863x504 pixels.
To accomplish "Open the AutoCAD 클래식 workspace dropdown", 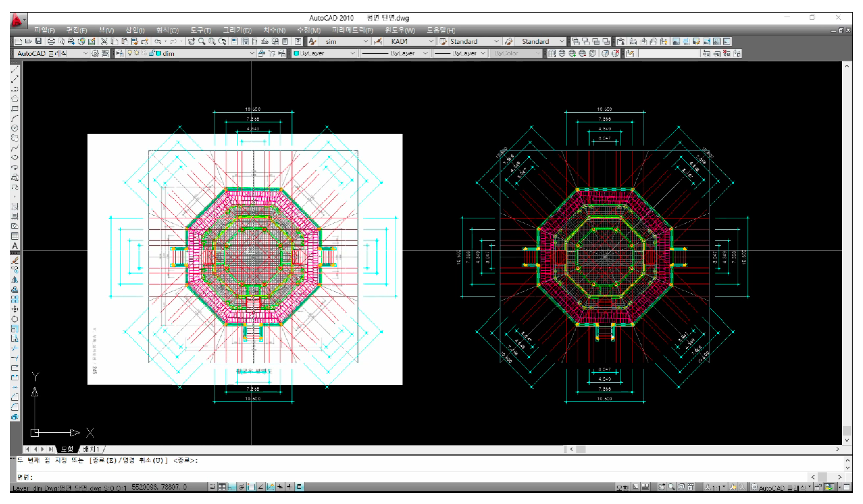I will point(85,53).
